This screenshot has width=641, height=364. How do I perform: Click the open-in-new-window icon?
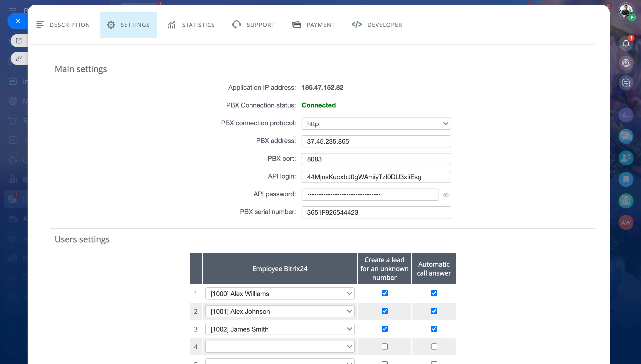pyautogui.click(x=19, y=40)
